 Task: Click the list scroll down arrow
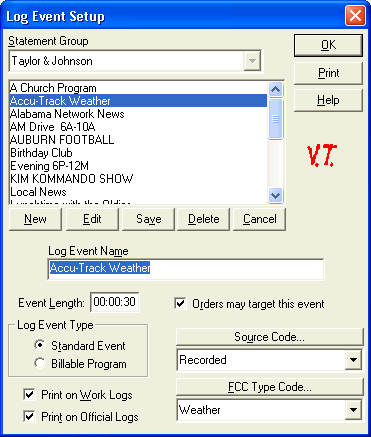[276, 195]
